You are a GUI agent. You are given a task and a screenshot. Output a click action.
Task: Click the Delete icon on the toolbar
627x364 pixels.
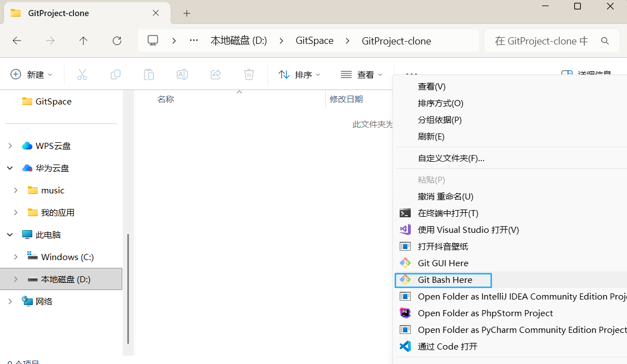248,74
